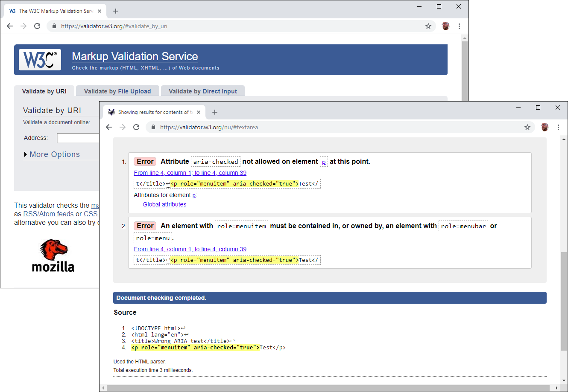Screen dimensions: 568x392
Task: Minimize the rear W3C browser window
Action: tap(419, 6)
